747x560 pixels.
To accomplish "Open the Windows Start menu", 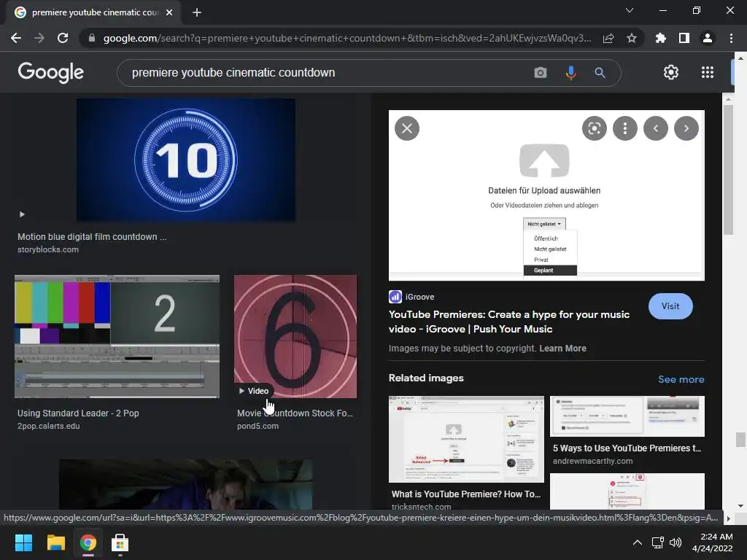I will (23, 542).
